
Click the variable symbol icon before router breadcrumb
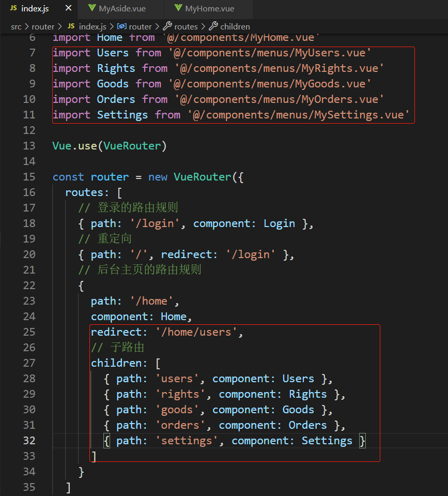pos(122,26)
